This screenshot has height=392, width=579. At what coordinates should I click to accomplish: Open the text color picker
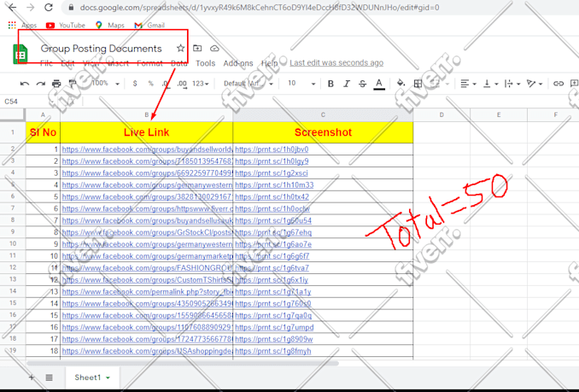[379, 84]
